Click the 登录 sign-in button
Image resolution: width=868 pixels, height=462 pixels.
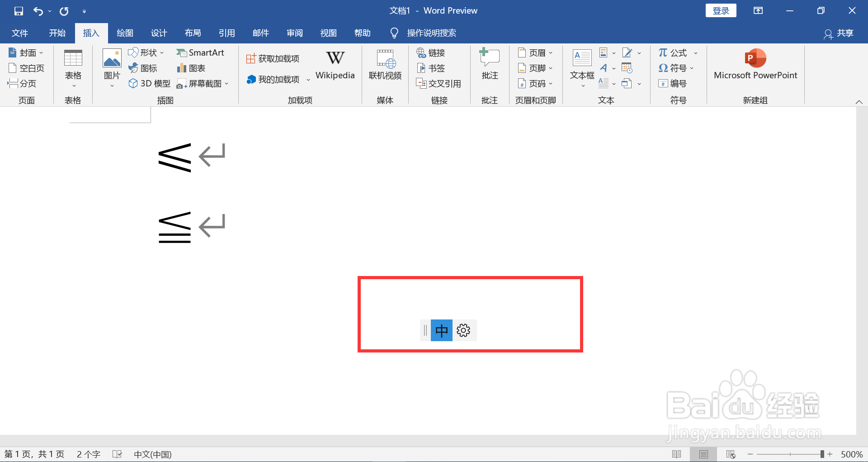point(721,10)
